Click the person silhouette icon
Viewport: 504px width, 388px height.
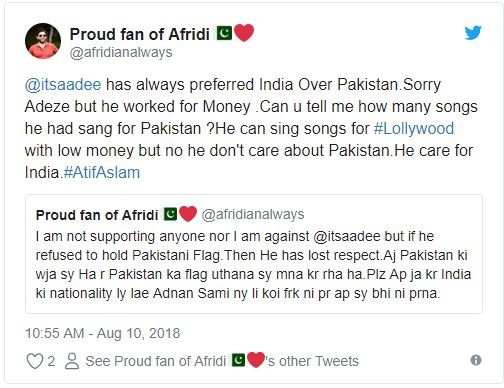tap(72, 361)
